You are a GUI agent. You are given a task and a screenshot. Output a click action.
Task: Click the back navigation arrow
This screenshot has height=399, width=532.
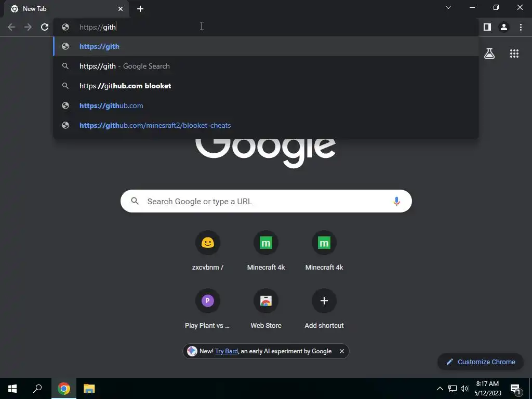[x=11, y=27]
